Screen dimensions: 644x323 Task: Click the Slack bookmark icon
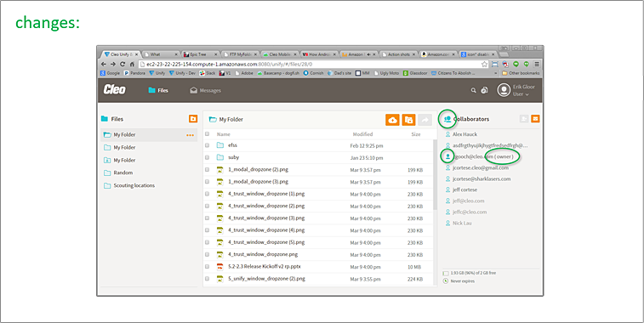[x=202, y=73]
